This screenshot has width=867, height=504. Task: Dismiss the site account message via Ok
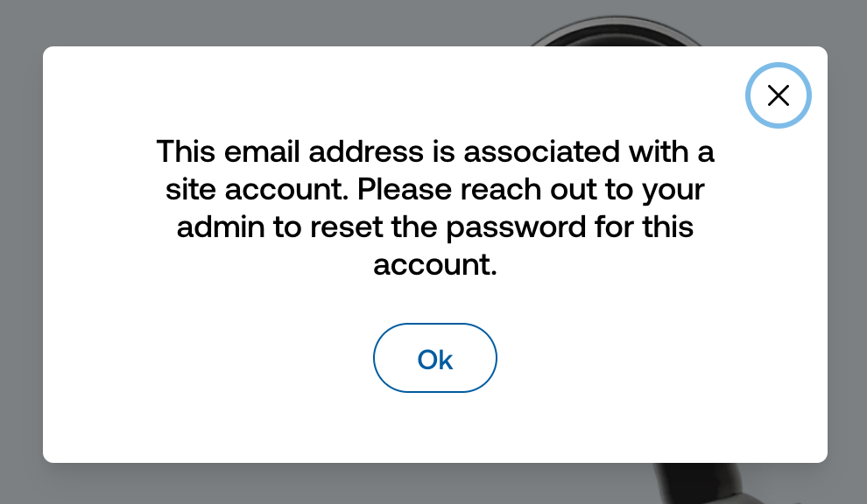pyautogui.click(x=435, y=358)
